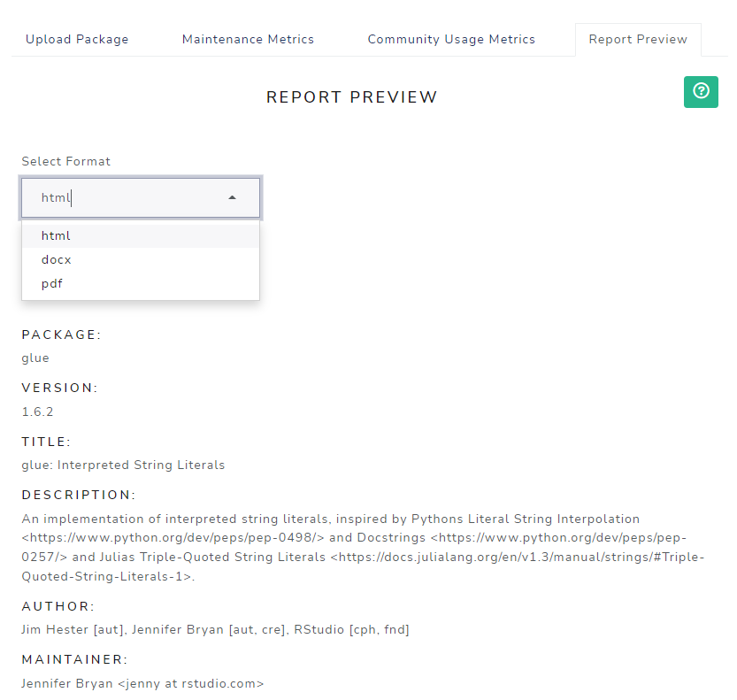Click inside the Select Format input field
The height and width of the screenshot is (700, 737).
(124, 198)
